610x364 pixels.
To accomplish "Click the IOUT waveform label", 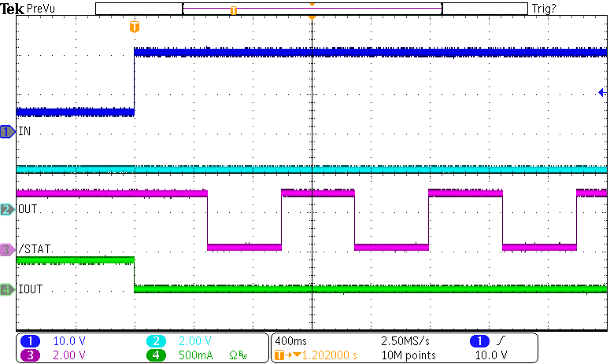I will click(x=31, y=289).
